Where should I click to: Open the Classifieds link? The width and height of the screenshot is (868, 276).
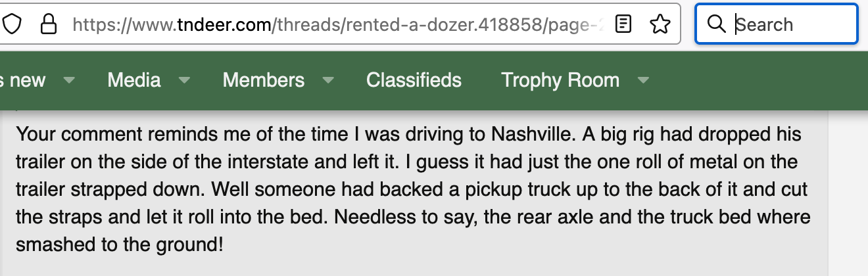coord(414,80)
